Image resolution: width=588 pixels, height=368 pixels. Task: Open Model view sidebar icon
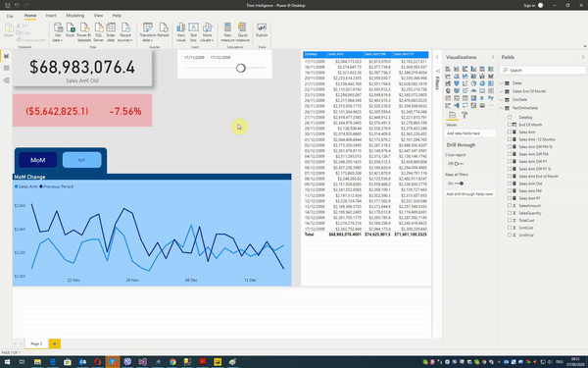pos(7,80)
